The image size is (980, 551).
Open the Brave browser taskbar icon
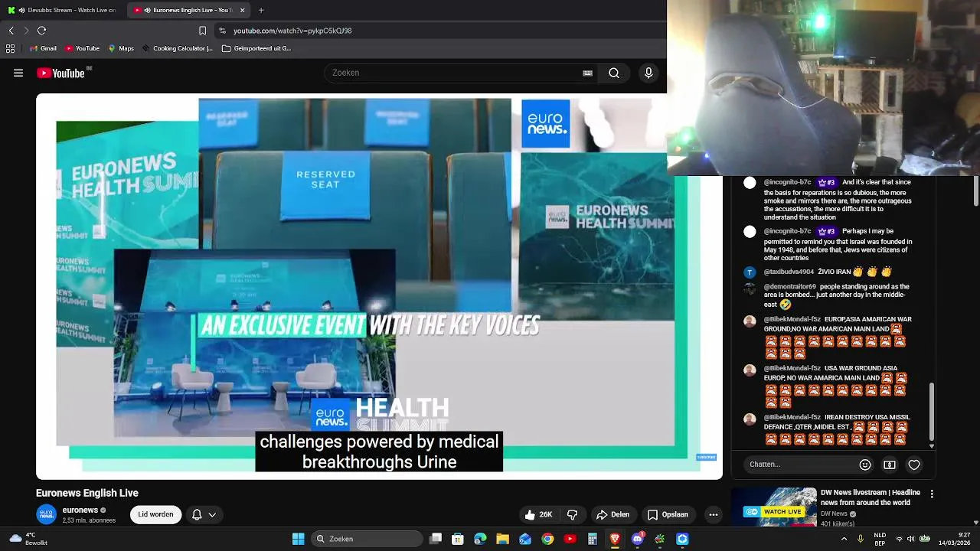[615, 539]
